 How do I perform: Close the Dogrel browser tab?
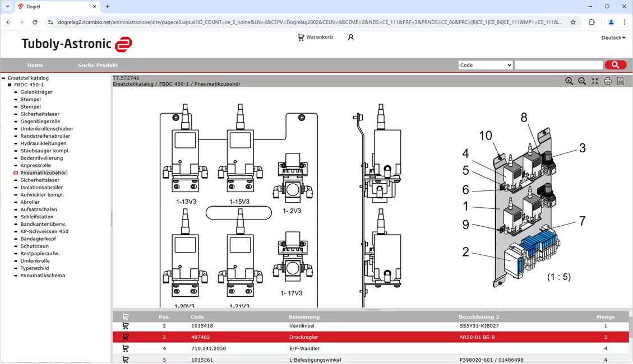click(94, 7)
